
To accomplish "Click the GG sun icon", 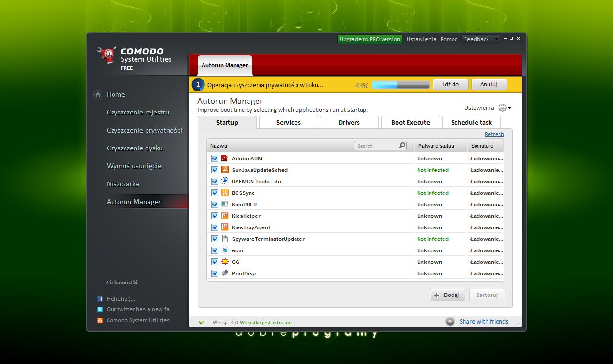I will coord(225,262).
